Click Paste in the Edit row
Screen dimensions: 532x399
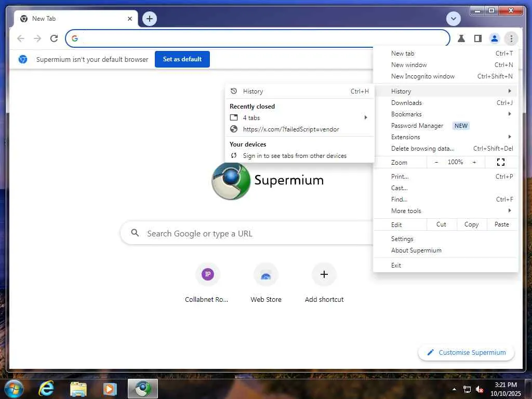[501, 224]
